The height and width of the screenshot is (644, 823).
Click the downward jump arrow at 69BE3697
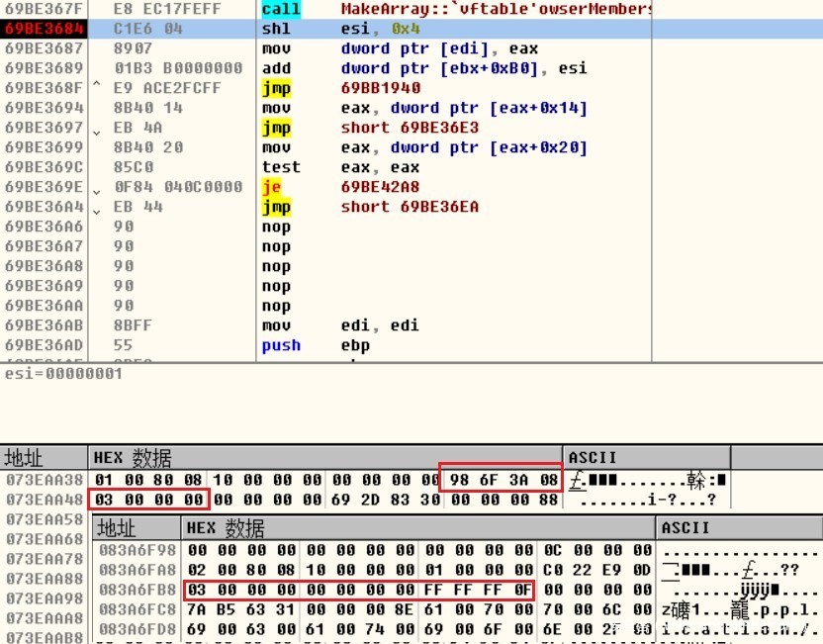[x=97, y=129]
